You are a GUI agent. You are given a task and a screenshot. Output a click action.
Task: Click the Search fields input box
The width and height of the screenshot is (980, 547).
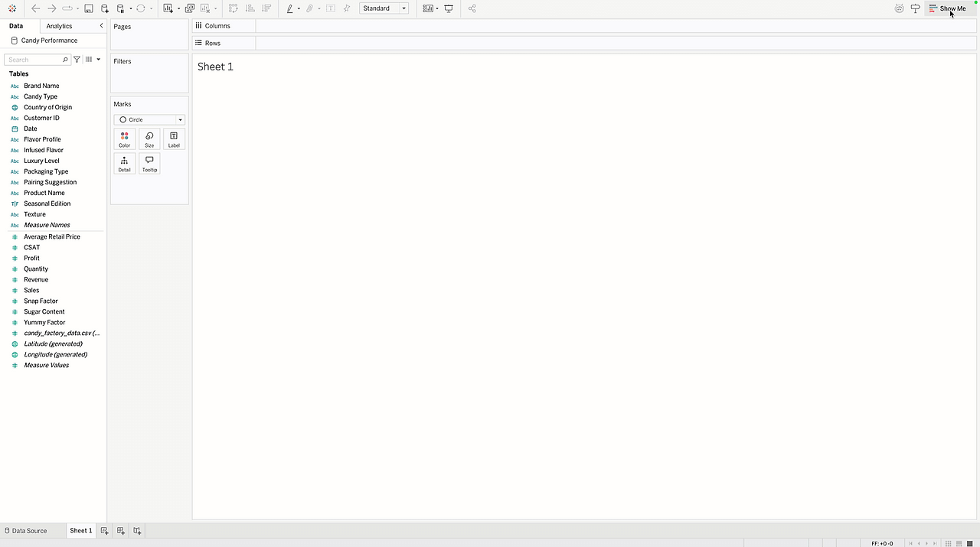37,59
